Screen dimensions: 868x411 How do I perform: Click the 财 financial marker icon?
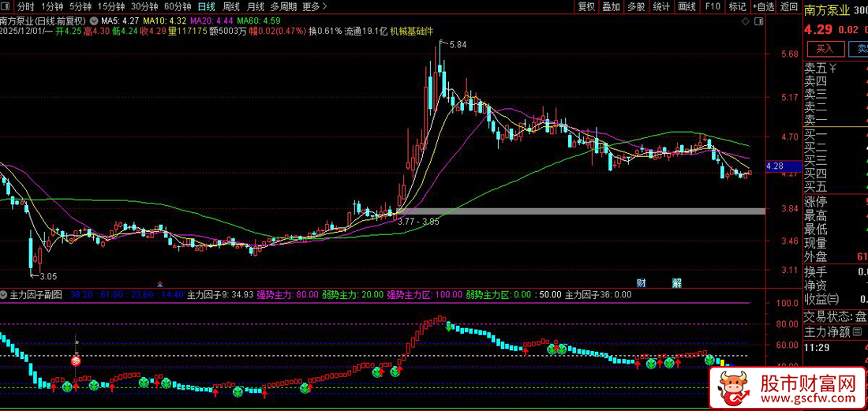tap(642, 282)
